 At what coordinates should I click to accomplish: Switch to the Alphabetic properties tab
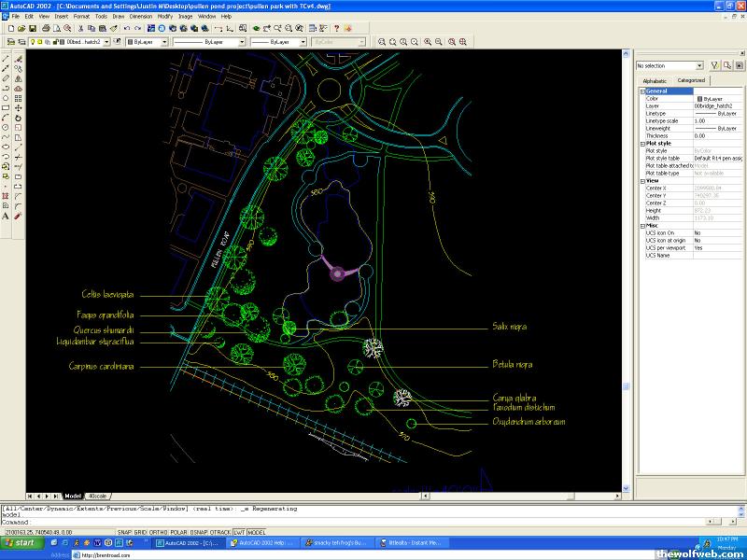655,81
